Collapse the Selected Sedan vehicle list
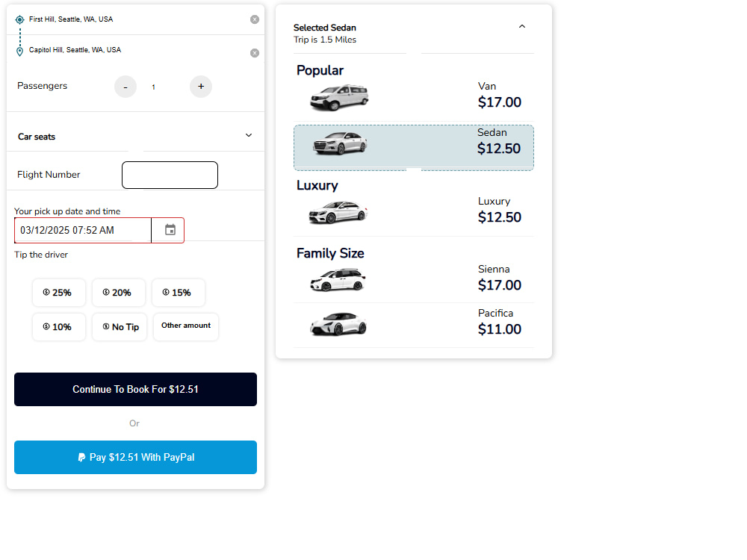 pyautogui.click(x=522, y=27)
